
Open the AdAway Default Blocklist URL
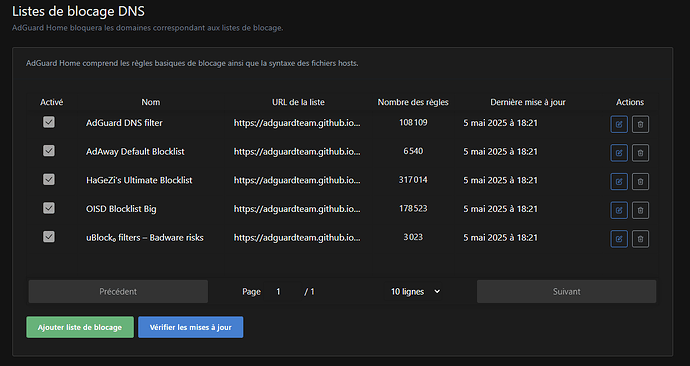(297, 151)
